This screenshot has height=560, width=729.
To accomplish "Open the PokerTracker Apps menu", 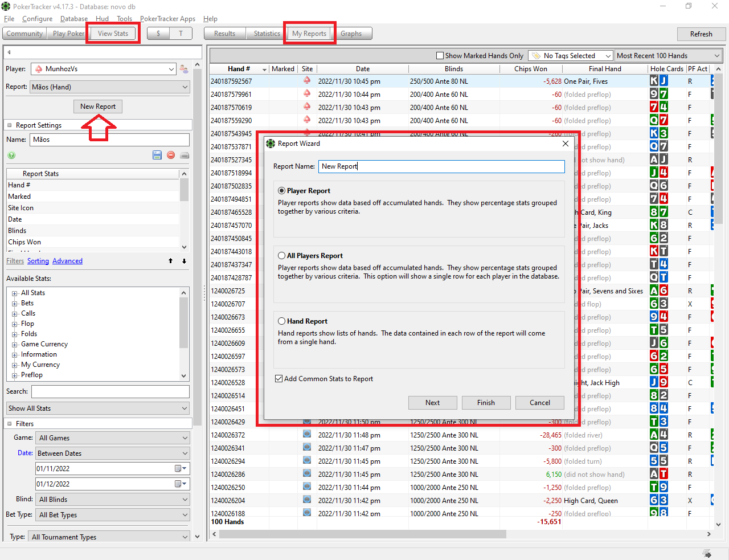I will 167,19.
